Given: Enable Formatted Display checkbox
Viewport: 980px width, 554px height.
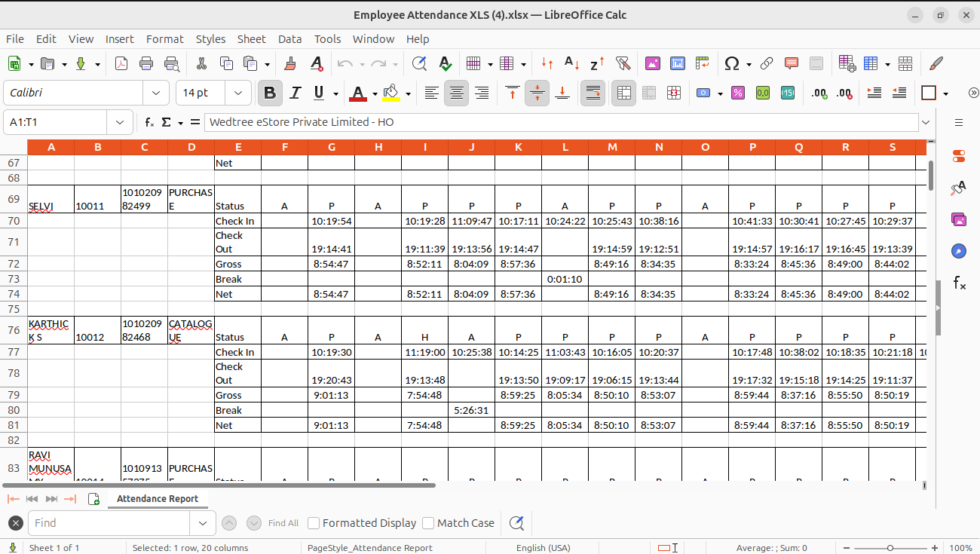Looking at the screenshot, I should click(314, 523).
